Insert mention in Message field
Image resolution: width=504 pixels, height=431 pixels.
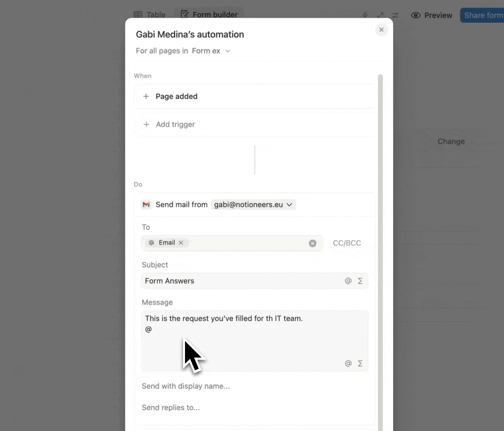[x=348, y=364]
